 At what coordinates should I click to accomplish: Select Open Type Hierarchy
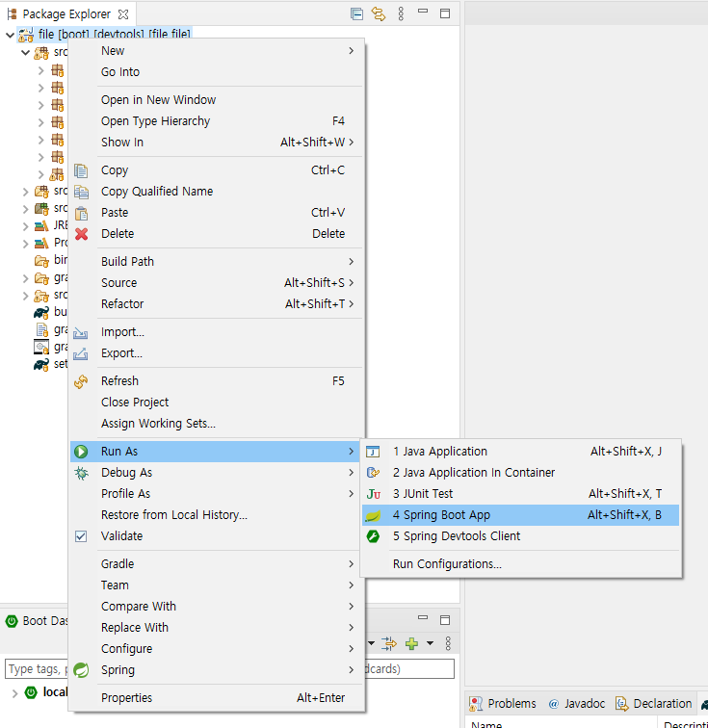[217, 121]
